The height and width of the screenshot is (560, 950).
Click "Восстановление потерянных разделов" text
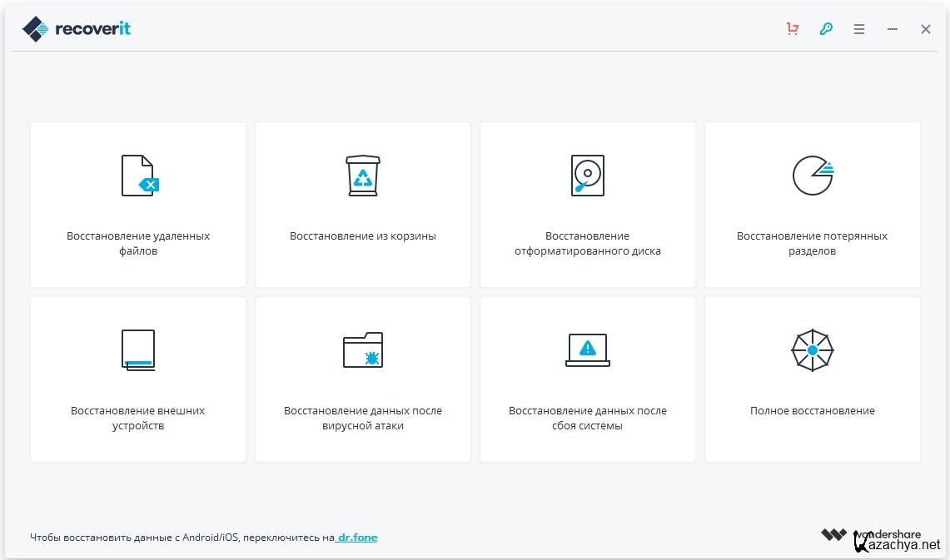(813, 244)
